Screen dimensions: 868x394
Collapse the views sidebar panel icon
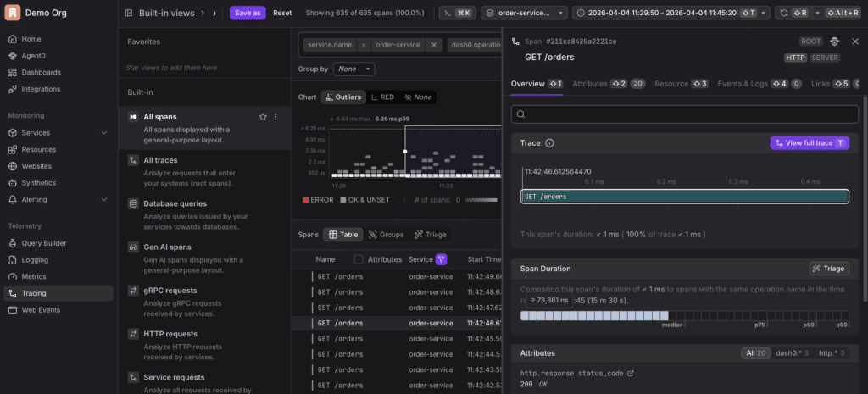click(129, 14)
